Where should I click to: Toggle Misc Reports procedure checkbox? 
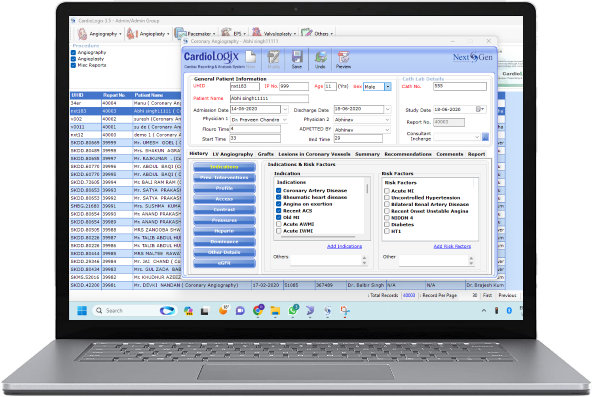pyautogui.click(x=73, y=65)
